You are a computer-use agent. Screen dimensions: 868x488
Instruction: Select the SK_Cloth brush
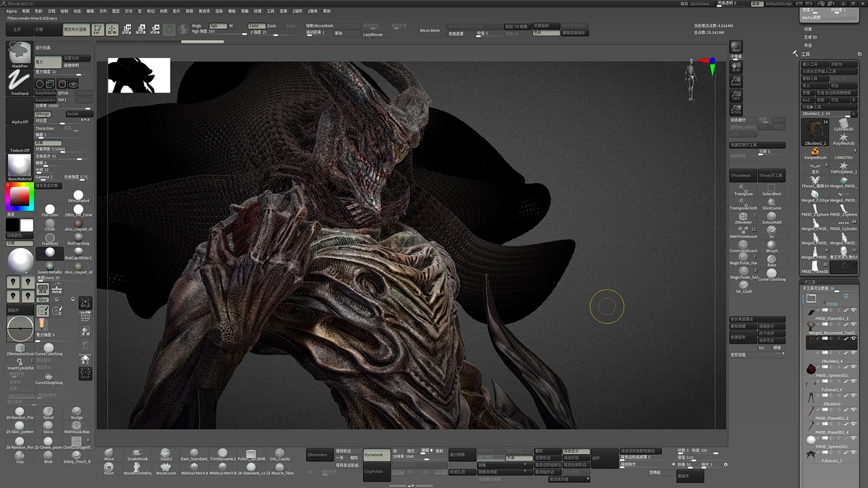[x=743, y=288]
